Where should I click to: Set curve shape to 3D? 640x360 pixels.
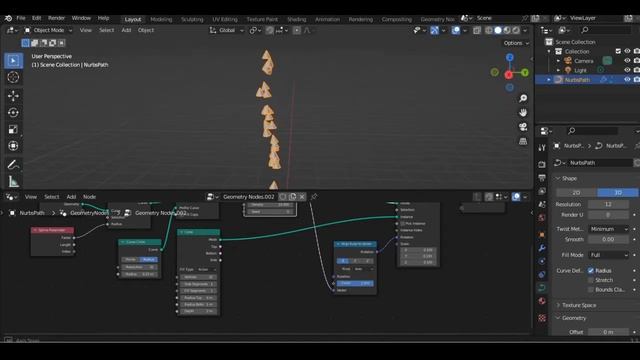618,192
